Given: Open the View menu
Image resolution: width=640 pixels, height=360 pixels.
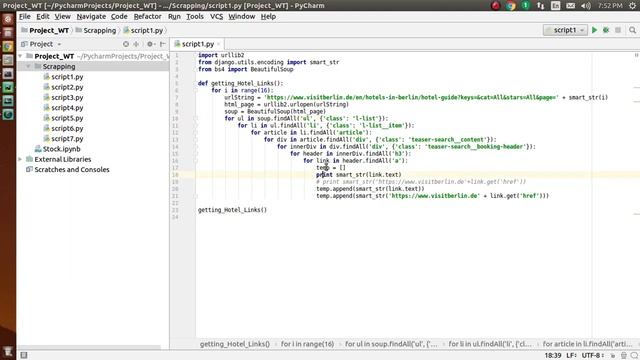Looking at the screenshot, I should [62, 16].
